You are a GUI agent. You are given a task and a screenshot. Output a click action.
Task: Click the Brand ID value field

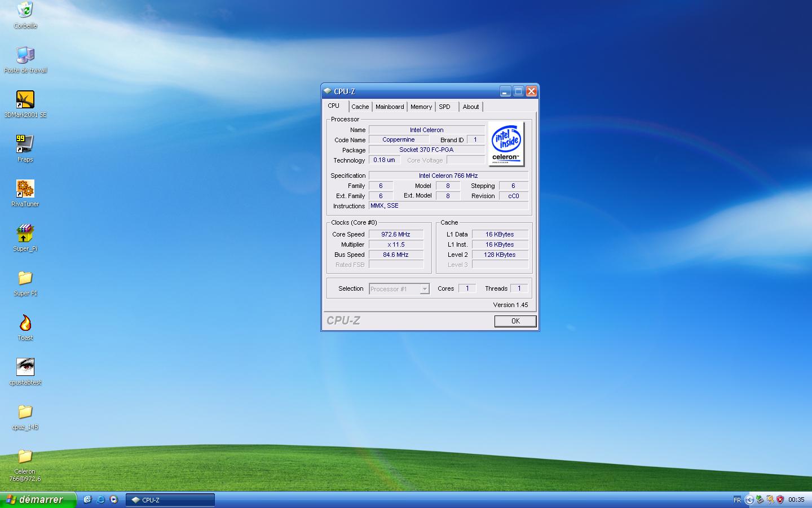pyautogui.click(x=475, y=140)
